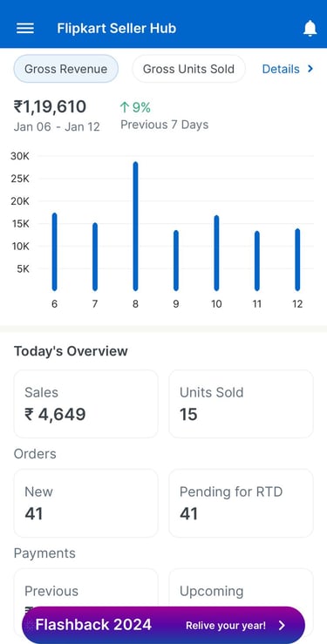Open the Sales ₹ 4,649 card
This screenshot has width=327, height=644.
[85, 403]
